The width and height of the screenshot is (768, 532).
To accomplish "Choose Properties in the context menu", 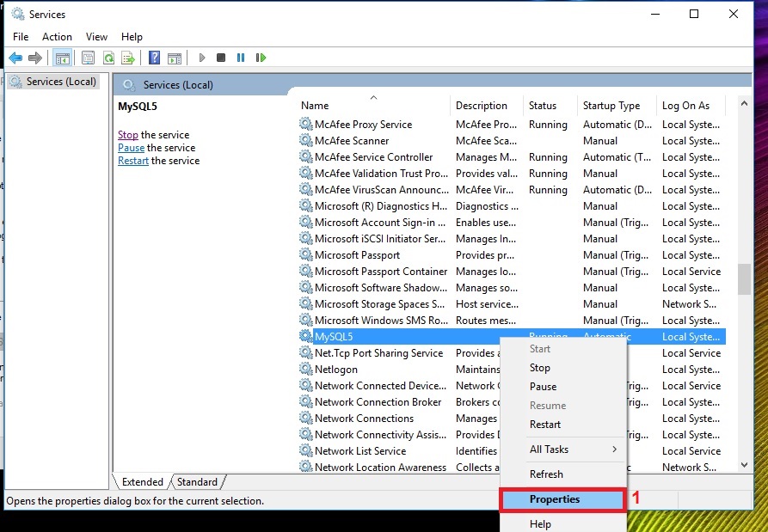I will [555, 499].
